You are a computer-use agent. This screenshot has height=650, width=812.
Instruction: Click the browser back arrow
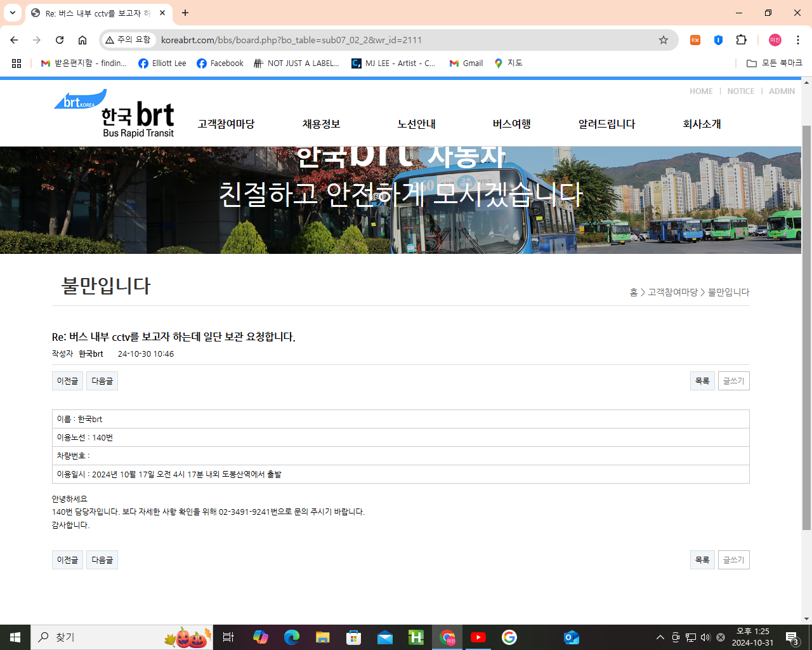[13, 39]
